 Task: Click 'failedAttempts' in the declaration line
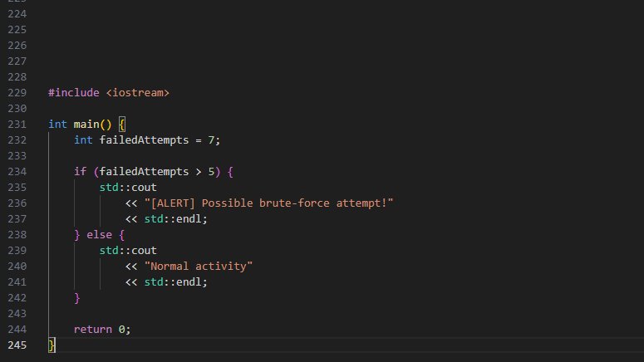tap(144, 140)
